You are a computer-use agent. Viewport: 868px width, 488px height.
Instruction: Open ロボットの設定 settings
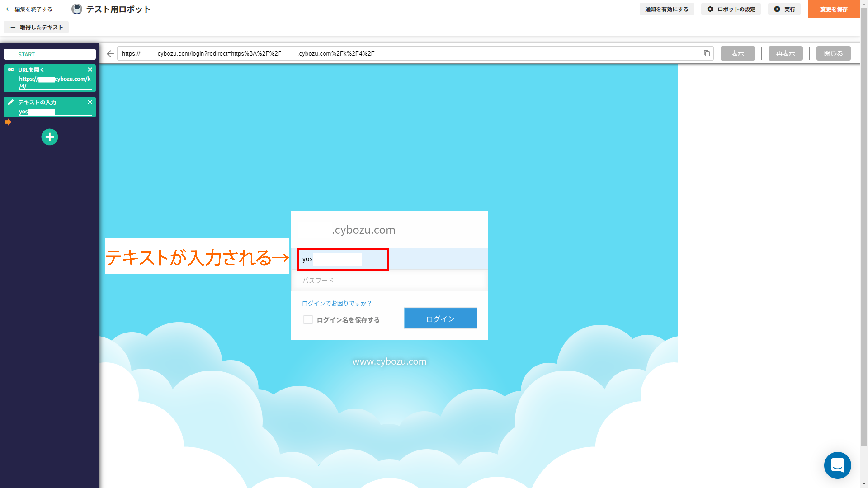tap(731, 9)
